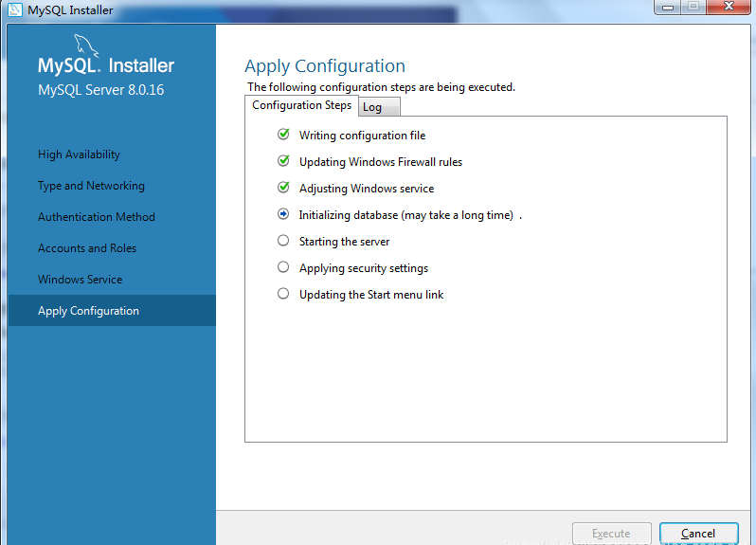The image size is (756, 545).
Task: Cancel the configuration process
Action: pyautogui.click(x=698, y=534)
